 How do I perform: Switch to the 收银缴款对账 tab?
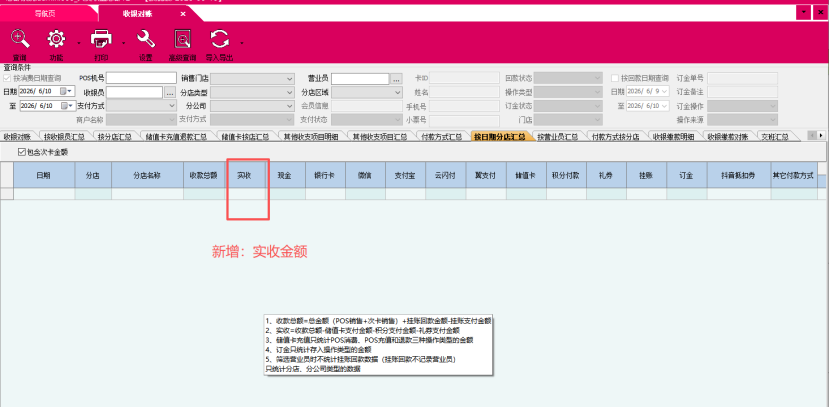pos(728,137)
